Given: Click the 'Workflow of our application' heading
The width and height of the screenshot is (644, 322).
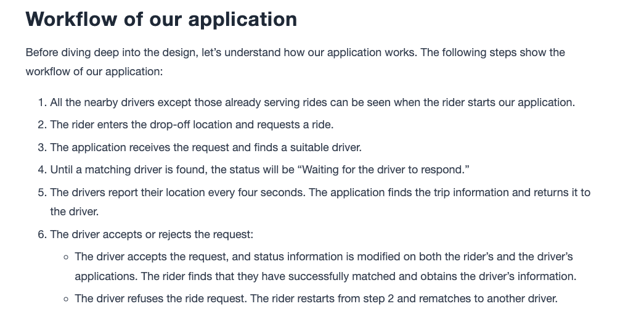Looking at the screenshot, I should [161, 19].
